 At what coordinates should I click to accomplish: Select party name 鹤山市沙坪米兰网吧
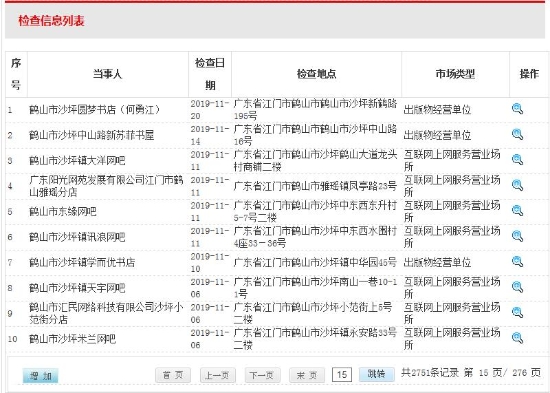coord(72,339)
